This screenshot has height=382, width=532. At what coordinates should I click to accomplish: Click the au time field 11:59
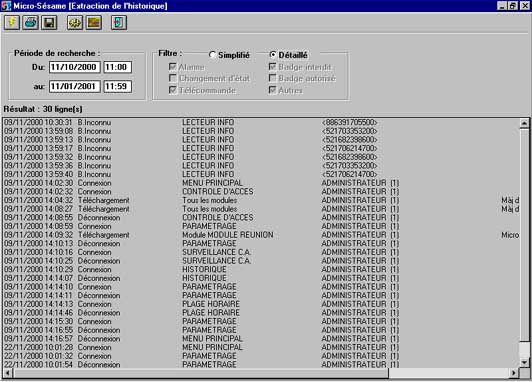[x=117, y=87]
